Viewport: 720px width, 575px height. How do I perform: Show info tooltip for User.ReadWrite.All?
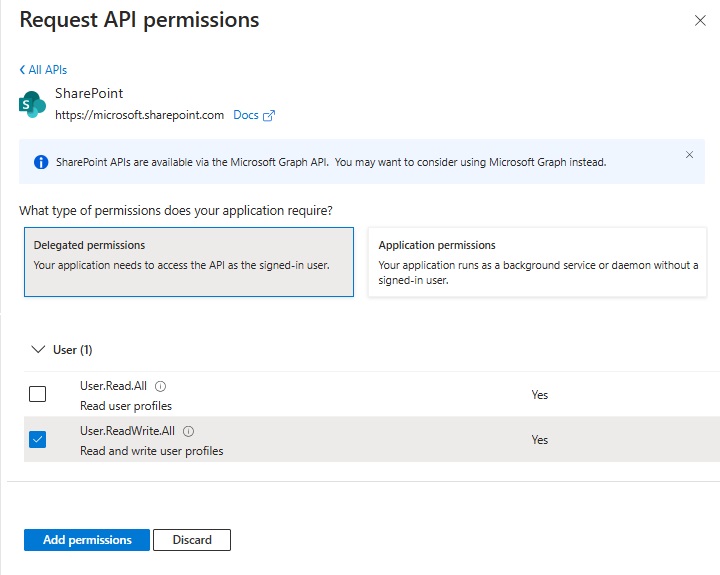click(188, 431)
